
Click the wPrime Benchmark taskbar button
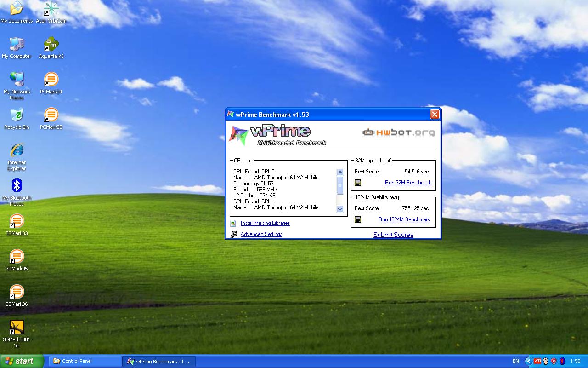(159, 361)
